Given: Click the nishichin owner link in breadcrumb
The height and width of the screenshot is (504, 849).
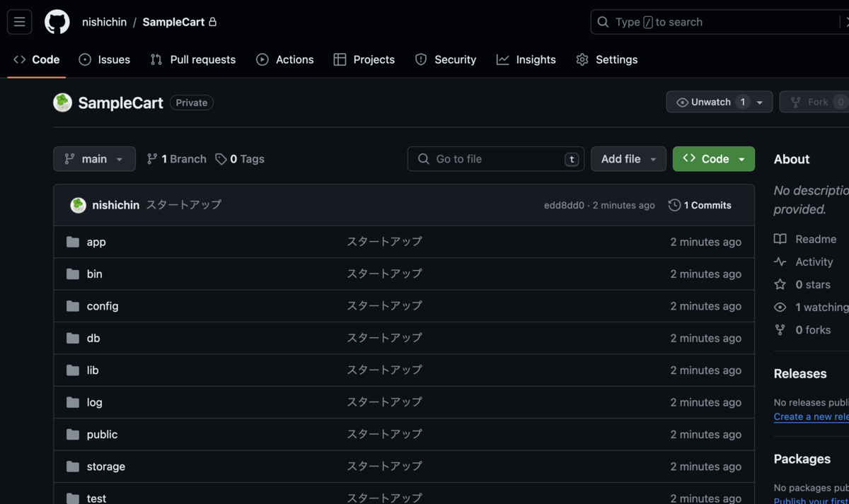Looking at the screenshot, I should [x=104, y=22].
